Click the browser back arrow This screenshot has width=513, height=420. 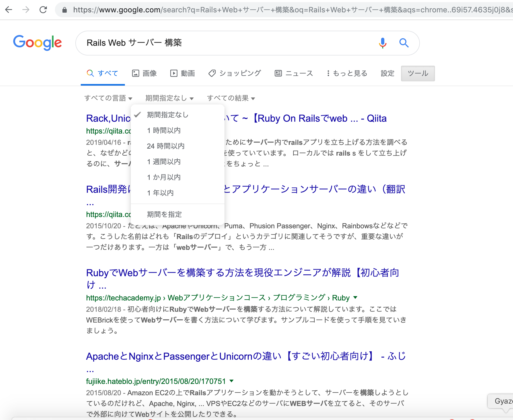coord(9,10)
